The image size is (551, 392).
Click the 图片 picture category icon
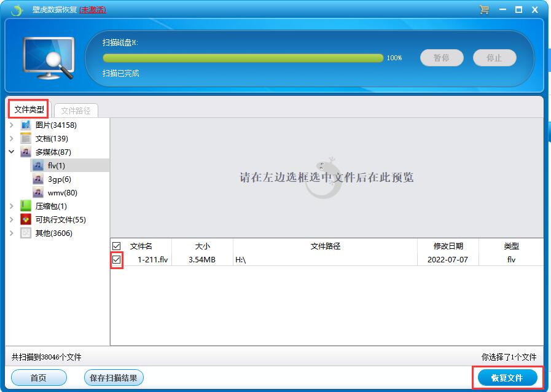click(x=25, y=125)
